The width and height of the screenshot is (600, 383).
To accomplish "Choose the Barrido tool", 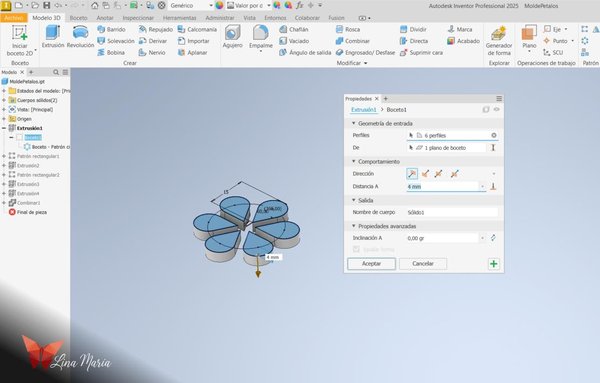I will [111, 29].
